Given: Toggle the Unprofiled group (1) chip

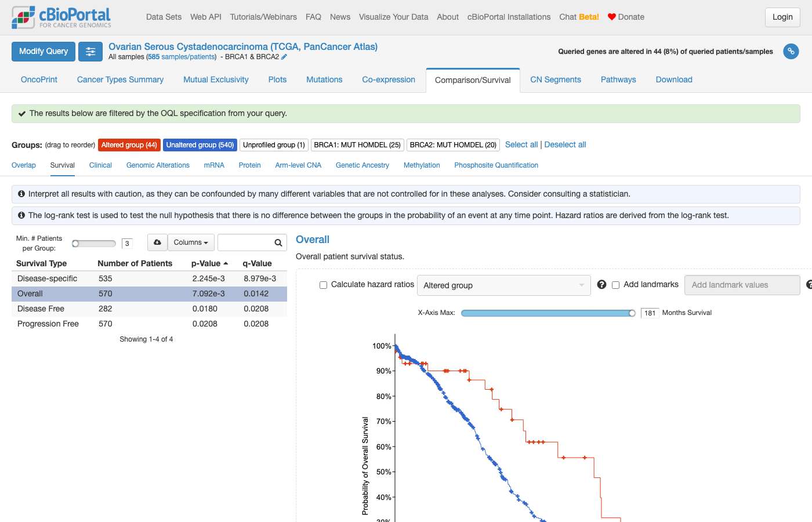Looking at the screenshot, I should [274, 145].
